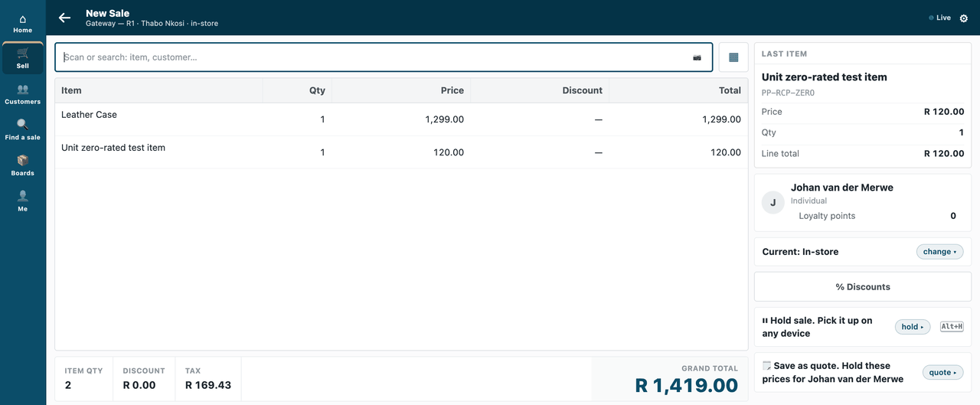
Task: Click the keyboard icon in search bar
Action: [697, 57]
